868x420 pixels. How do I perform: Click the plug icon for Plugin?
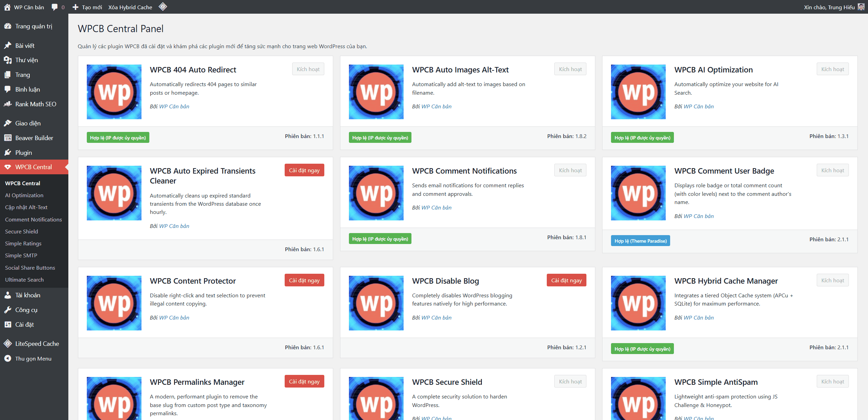[x=8, y=153]
